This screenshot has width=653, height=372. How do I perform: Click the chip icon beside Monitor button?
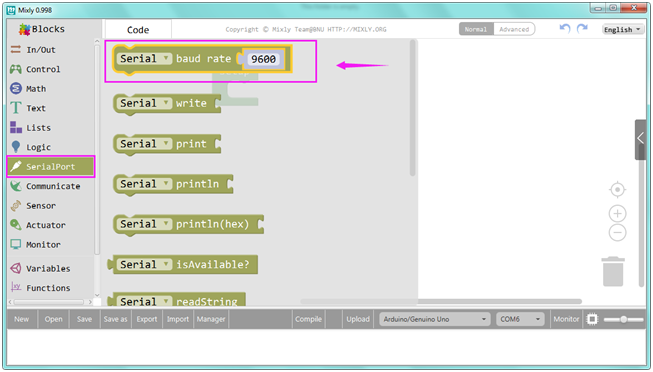click(592, 319)
